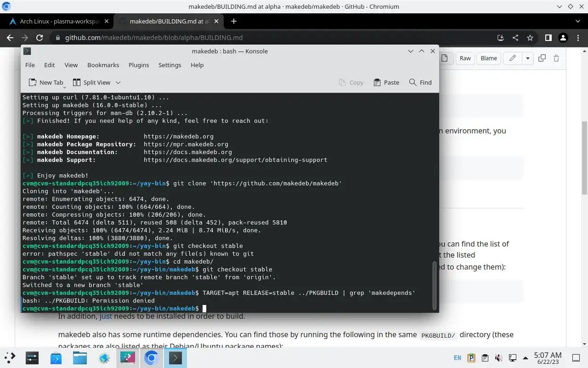Go forward in Chromium
Image resolution: width=588 pixels, height=368 pixels.
pos(25,38)
